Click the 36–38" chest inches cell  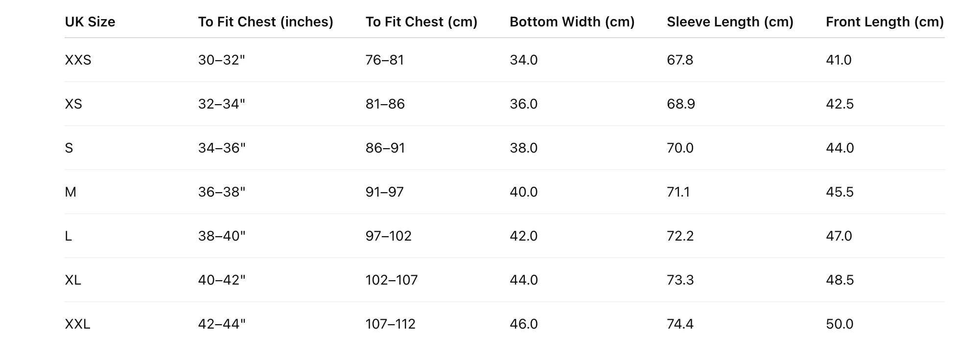tap(222, 192)
